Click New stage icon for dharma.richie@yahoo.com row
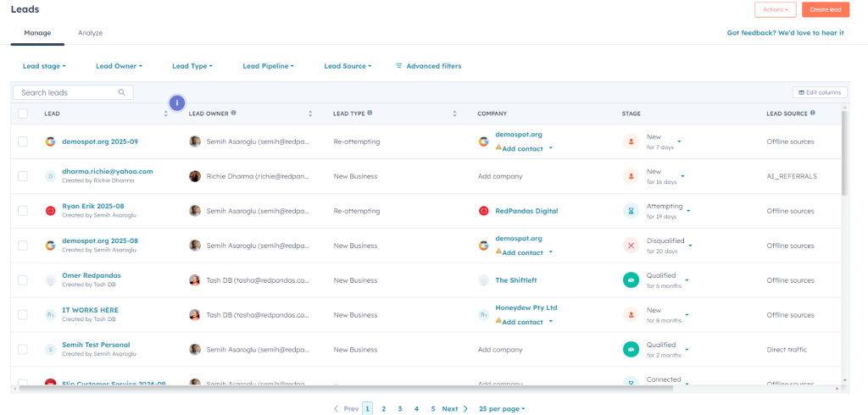 tap(631, 176)
